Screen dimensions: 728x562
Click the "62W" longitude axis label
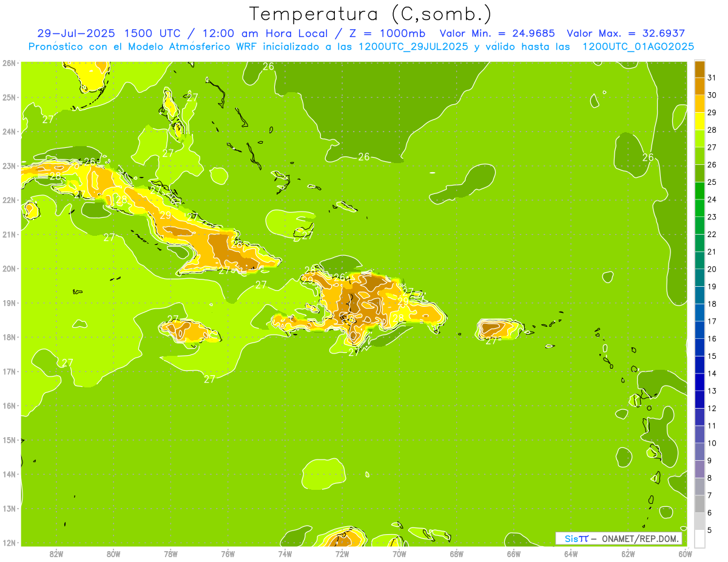coord(629,554)
